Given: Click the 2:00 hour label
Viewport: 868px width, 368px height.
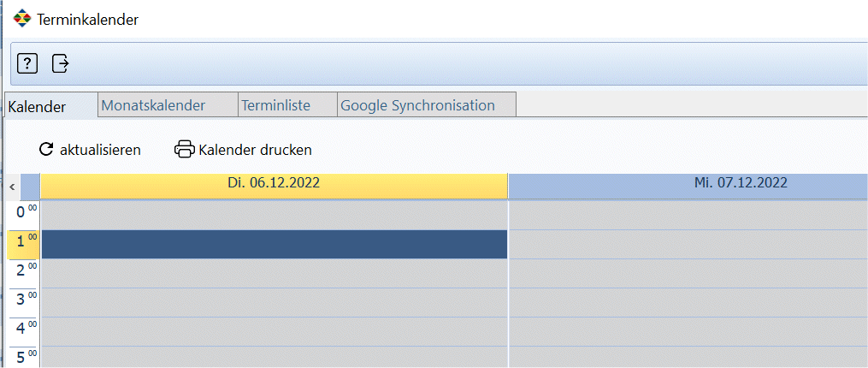Looking at the screenshot, I should point(23,273).
